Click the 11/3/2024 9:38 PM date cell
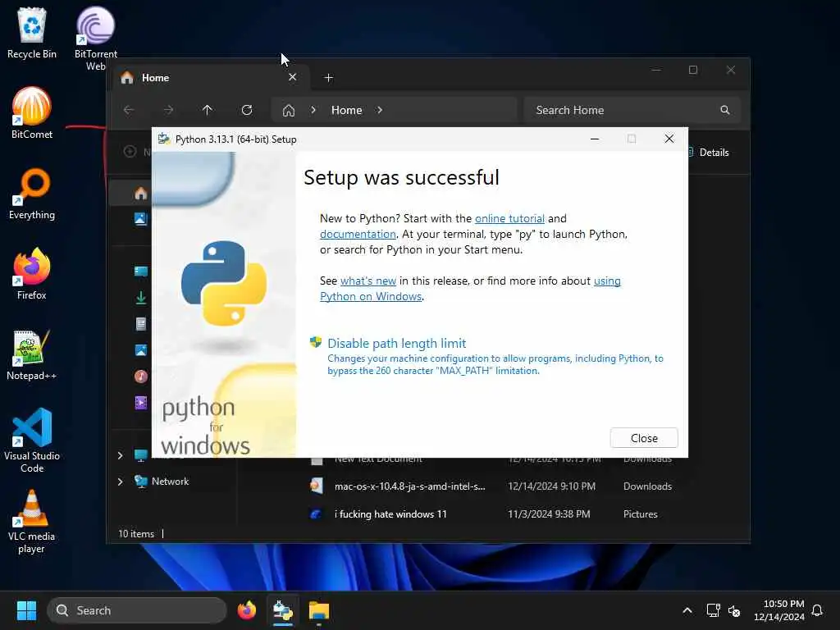The width and height of the screenshot is (840, 630). (x=549, y=514)
